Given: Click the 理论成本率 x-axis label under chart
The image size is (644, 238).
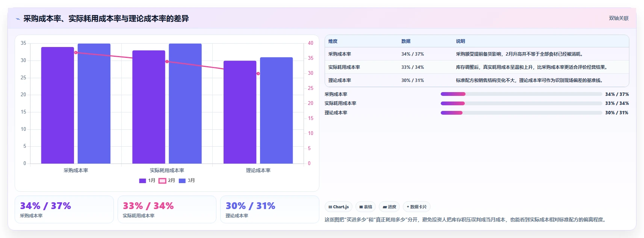Looking at the screenshot, I should point(258,170).
